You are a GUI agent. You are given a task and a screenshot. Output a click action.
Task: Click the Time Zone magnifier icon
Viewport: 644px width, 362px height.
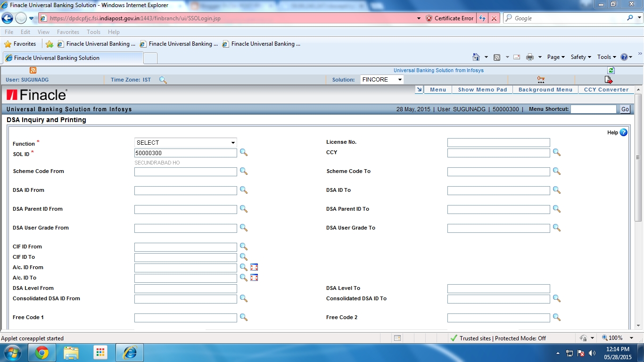click(x=163, y=80)
